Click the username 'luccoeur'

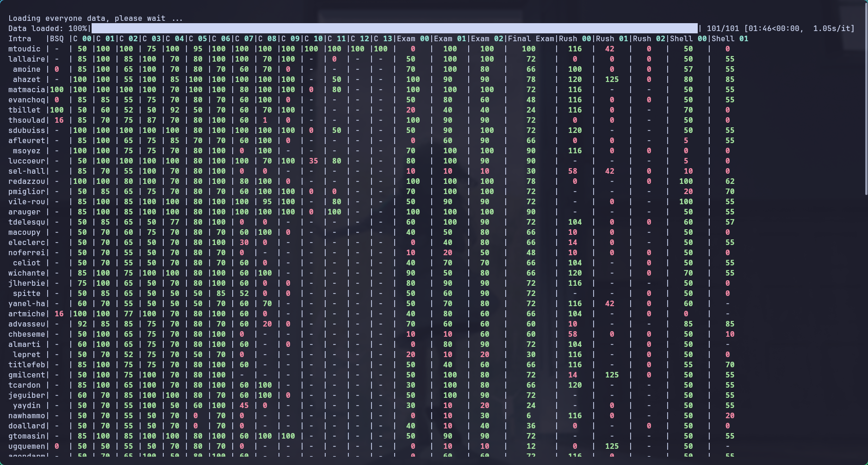point(27,161)
